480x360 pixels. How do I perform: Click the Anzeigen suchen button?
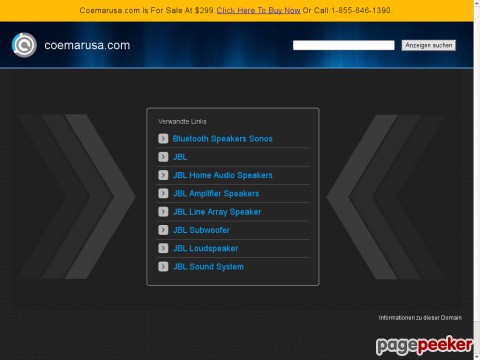[x=429, y=45]
